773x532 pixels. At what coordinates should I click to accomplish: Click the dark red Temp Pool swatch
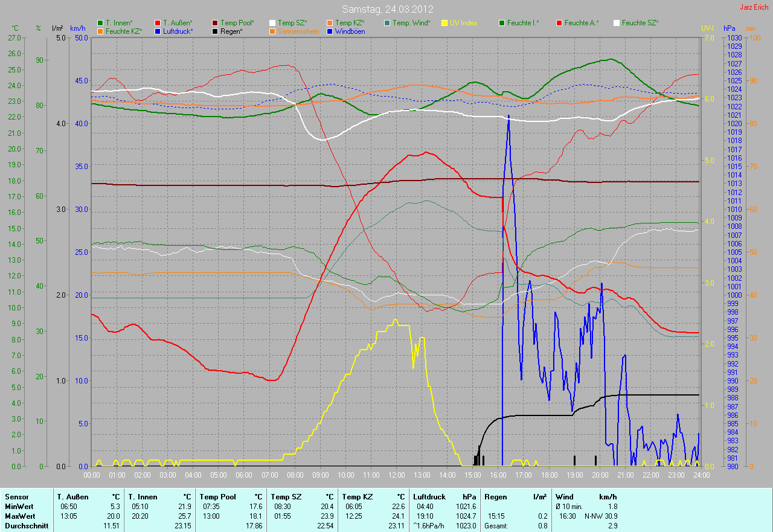[215, 23]
